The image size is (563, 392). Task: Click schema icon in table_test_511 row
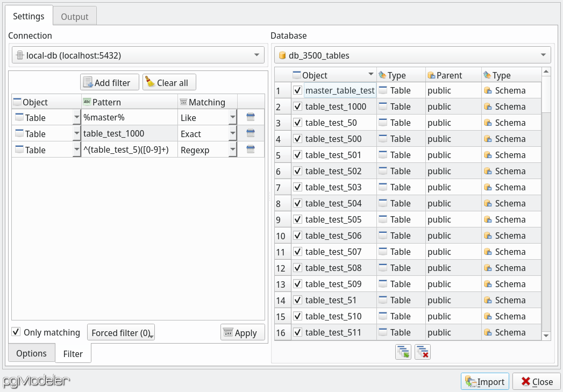[488, 332]
